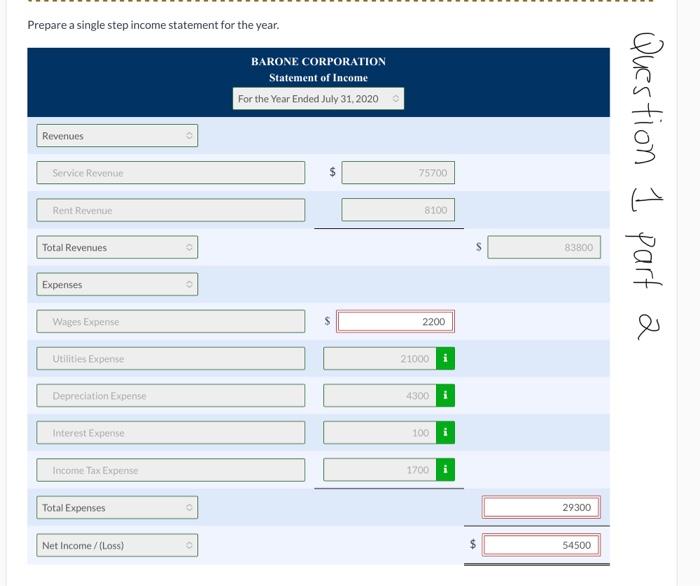Screen dimensions: 700x586
Task: Click the 21000 utilities amount field
Action: (380, 358)
